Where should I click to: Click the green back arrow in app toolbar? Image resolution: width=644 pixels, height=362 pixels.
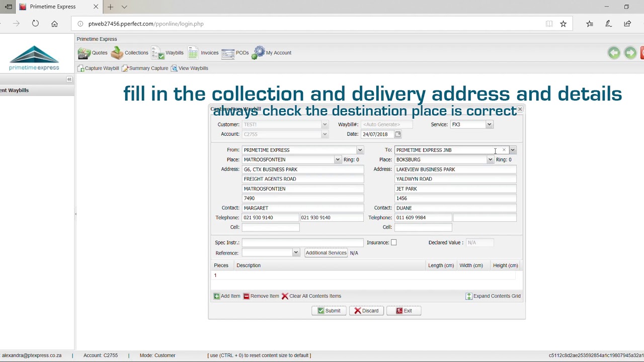click(x=614, y=53)
